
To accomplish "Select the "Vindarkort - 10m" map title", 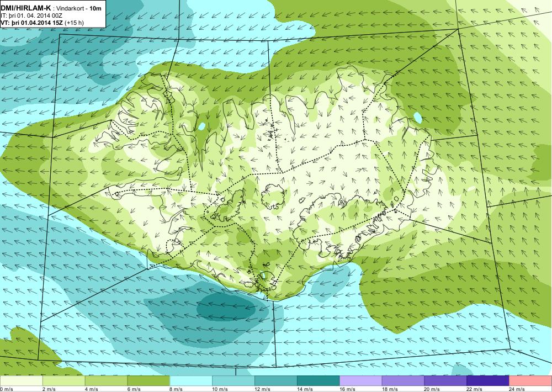I will [x=79, y=8].
